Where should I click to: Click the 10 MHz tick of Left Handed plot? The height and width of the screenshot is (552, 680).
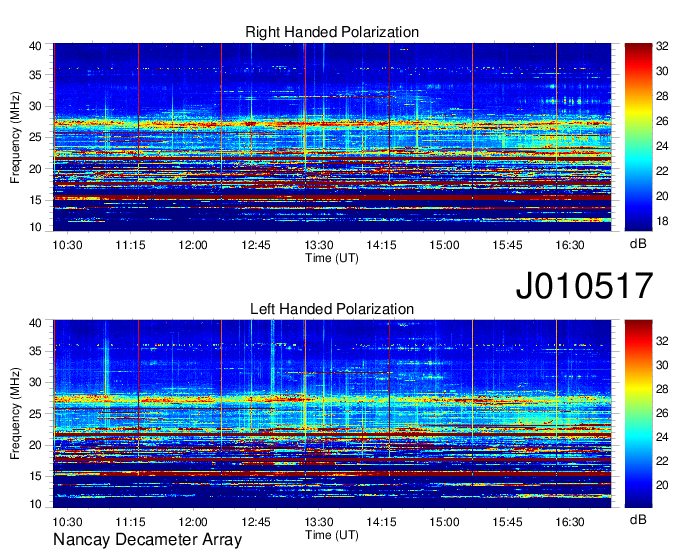(35, 504)
